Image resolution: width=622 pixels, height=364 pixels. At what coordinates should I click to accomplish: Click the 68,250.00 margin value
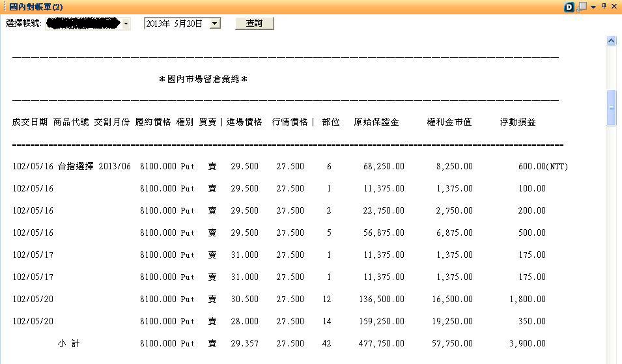(384, 167)
